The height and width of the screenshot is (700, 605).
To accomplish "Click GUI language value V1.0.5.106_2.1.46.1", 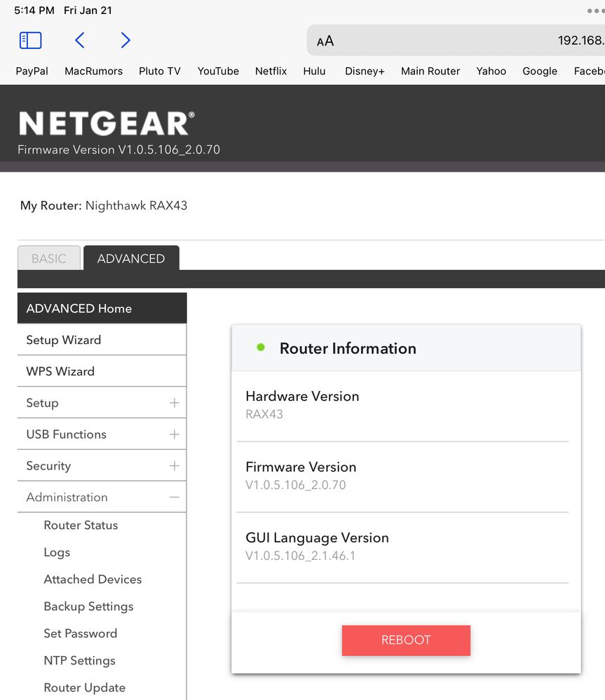I will [301, 556].
